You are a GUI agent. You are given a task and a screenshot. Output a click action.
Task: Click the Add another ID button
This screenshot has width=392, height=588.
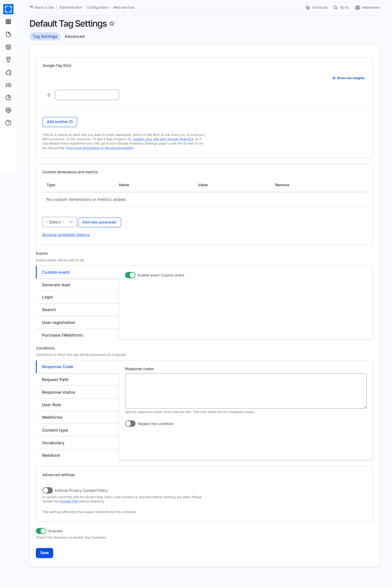pos(60,122)
